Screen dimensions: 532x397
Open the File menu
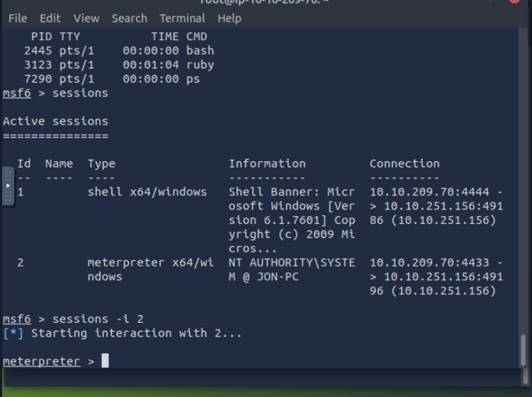pyautogui.click(x=17, y=19)
